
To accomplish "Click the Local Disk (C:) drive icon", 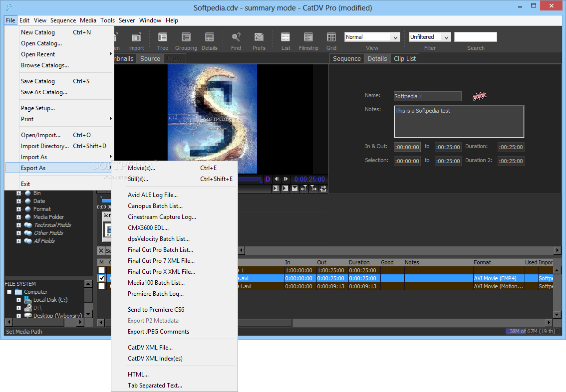I will pyautogui.click(x=28, y=300).
